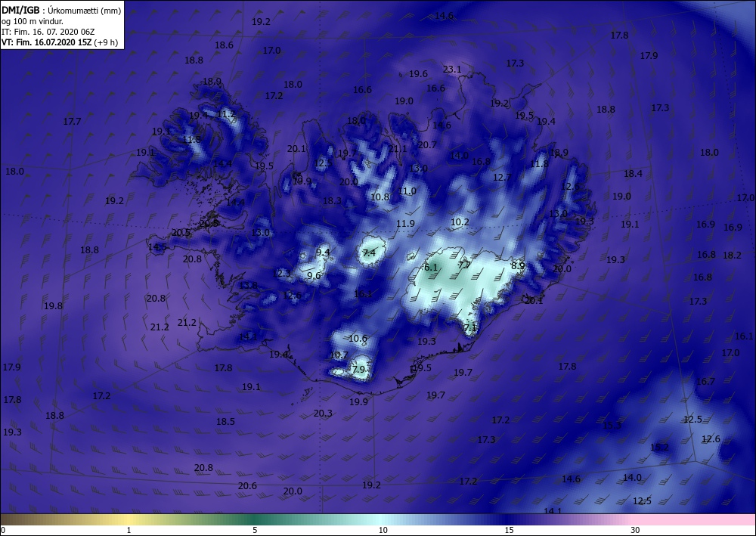756x536 pixels.
Task: Click the 7.1 value at the glacier's south tip
Action: pyautogui.click(x=470, y=328)
